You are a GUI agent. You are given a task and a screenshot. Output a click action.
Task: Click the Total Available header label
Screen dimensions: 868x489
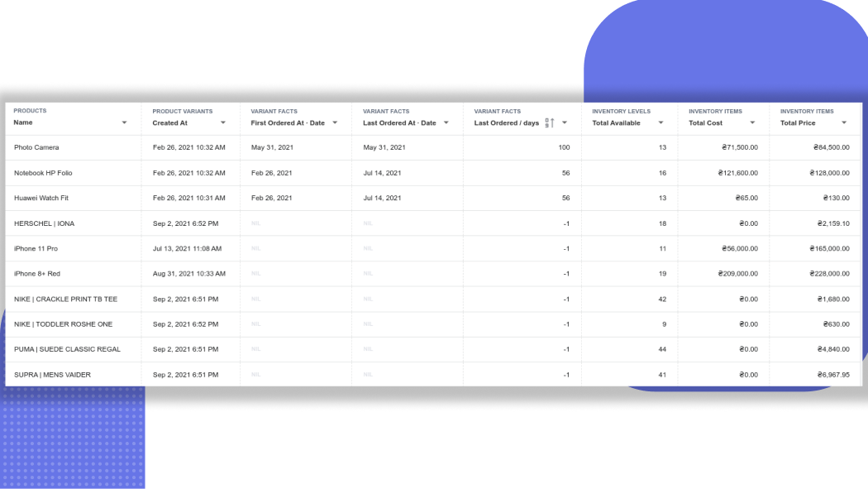click(616, 123)
